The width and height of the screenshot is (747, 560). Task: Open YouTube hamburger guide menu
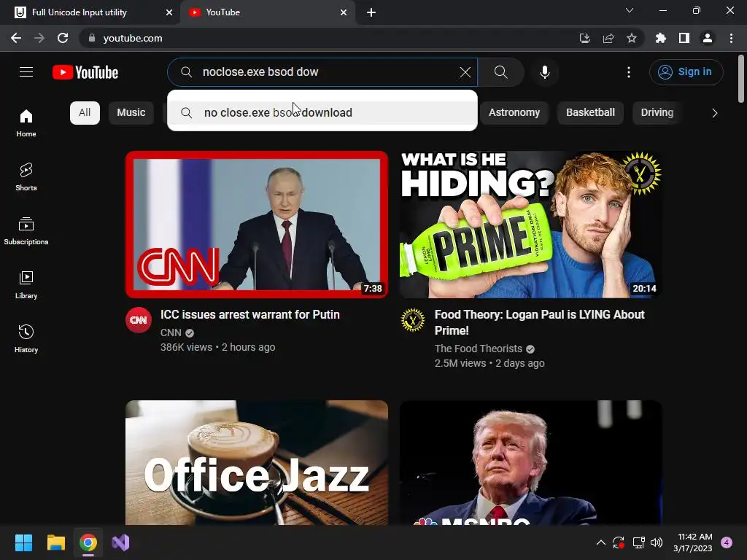coord(26,72)
